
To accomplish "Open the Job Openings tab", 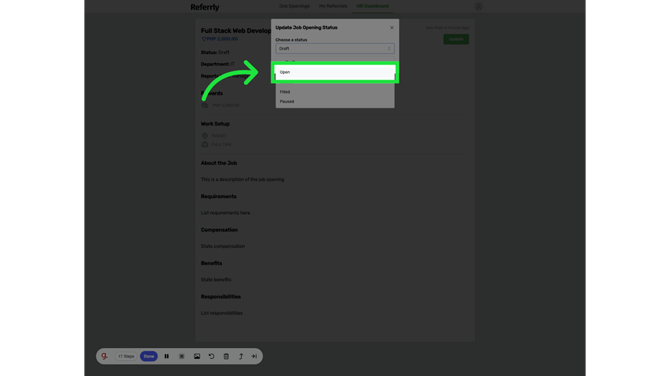I will point(294,6).
